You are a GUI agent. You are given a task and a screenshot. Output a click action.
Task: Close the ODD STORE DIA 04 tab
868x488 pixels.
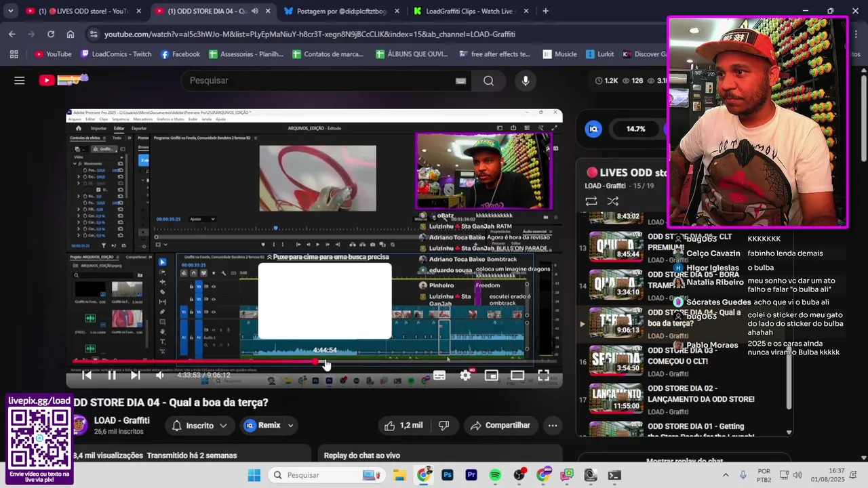pos(268,11)
